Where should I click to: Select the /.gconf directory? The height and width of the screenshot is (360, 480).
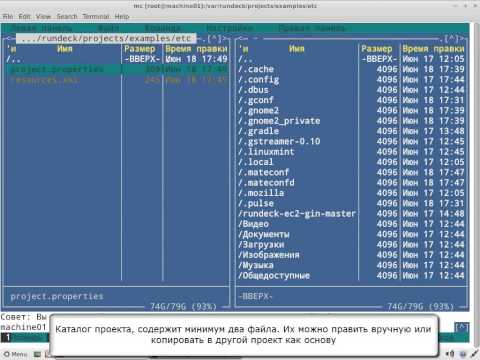tap(352, 100)
